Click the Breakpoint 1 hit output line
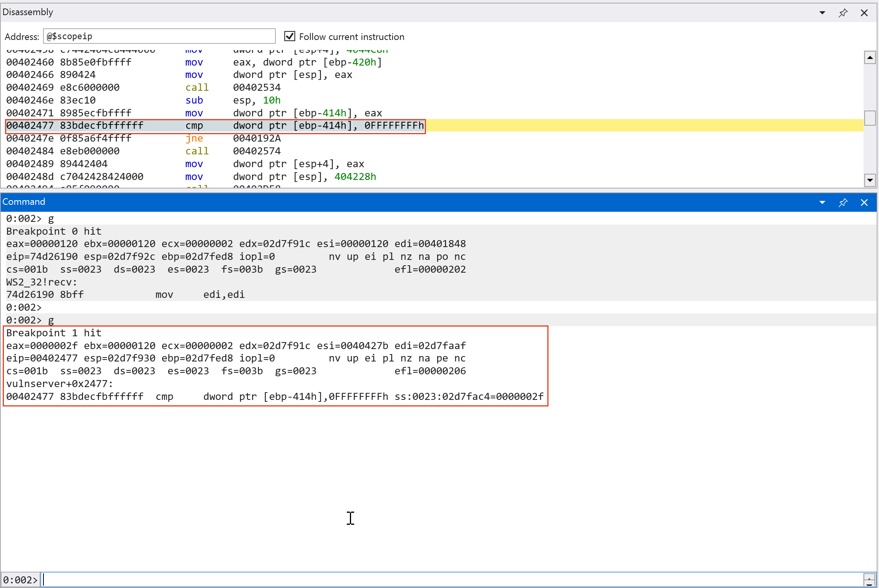879x588 pixels. (54, 333)
